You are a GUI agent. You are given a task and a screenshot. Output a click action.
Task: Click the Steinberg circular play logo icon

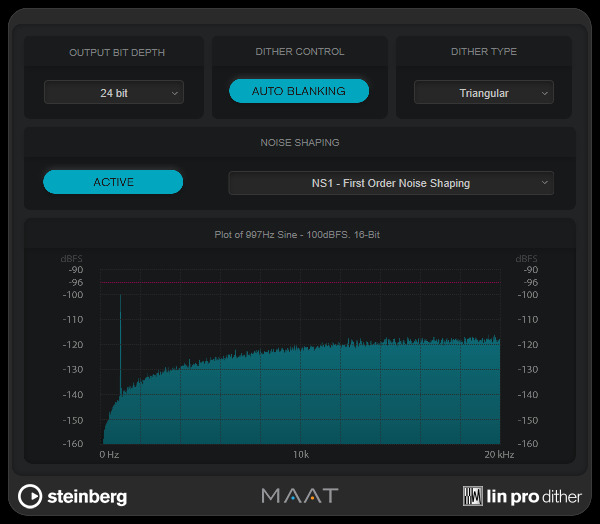click(31, 495)
